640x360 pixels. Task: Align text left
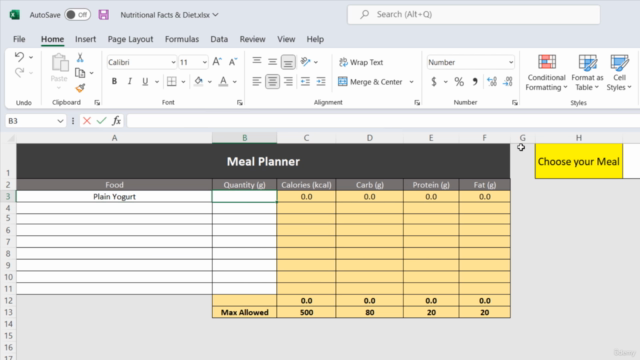(257, 82)
